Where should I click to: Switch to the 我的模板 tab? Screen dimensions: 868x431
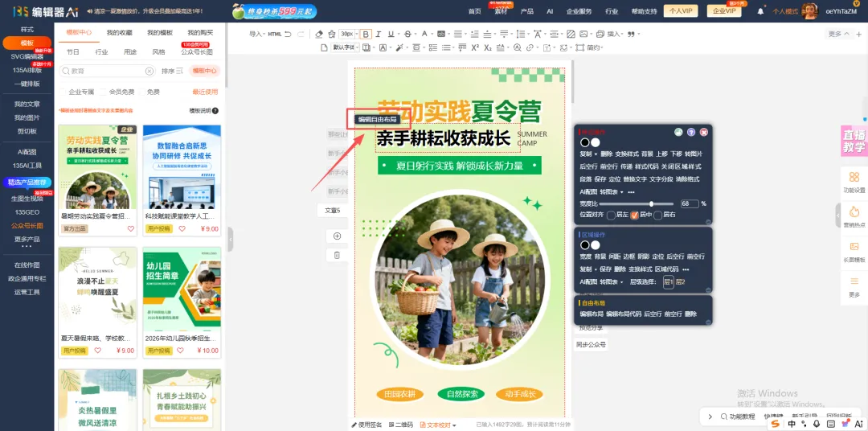[x=159, y=33]
